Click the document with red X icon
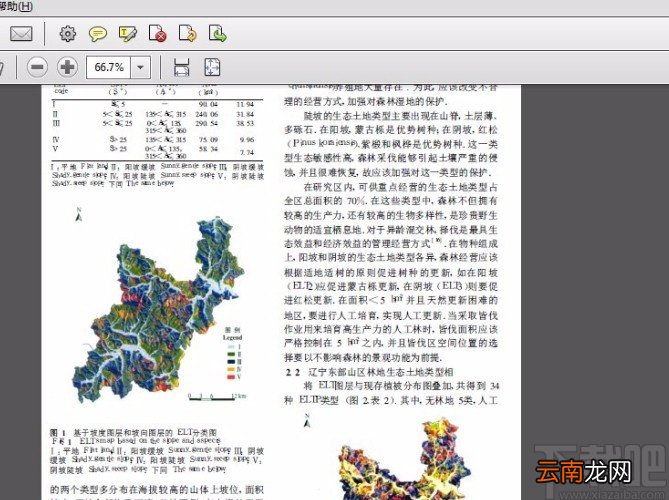Image resolution: width=669 pixels, height=500 pixels. coord(157,33)
